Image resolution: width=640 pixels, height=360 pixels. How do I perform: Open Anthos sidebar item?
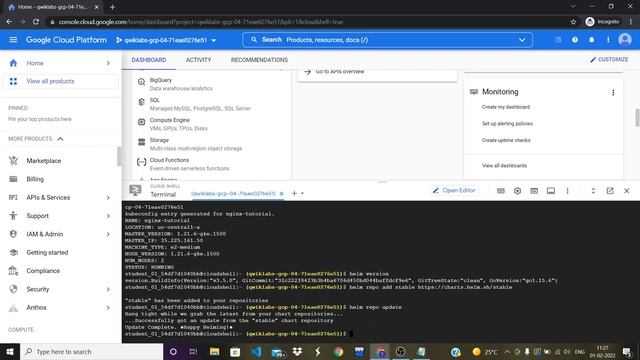[x=36, y=308]
